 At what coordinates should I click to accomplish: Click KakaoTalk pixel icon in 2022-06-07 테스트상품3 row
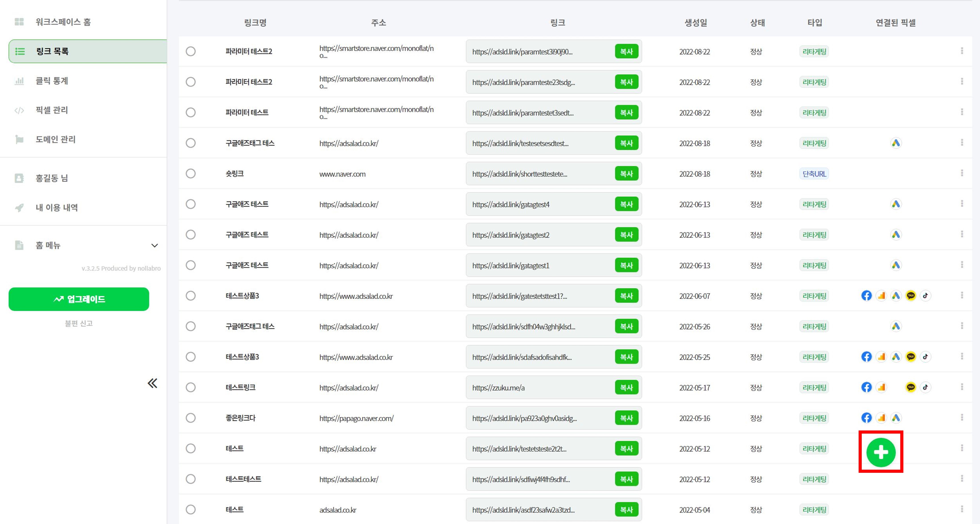911,296
